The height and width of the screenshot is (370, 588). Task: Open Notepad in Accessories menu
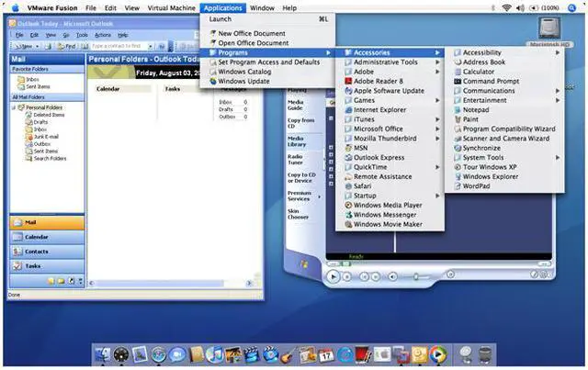tap(504, 110)
